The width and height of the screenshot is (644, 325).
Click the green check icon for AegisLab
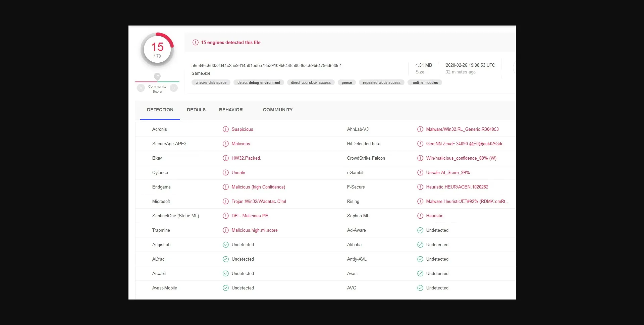coord(226,245)
